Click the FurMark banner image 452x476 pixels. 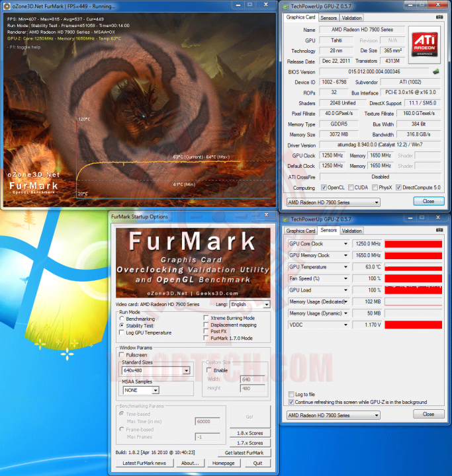[193, 263]
